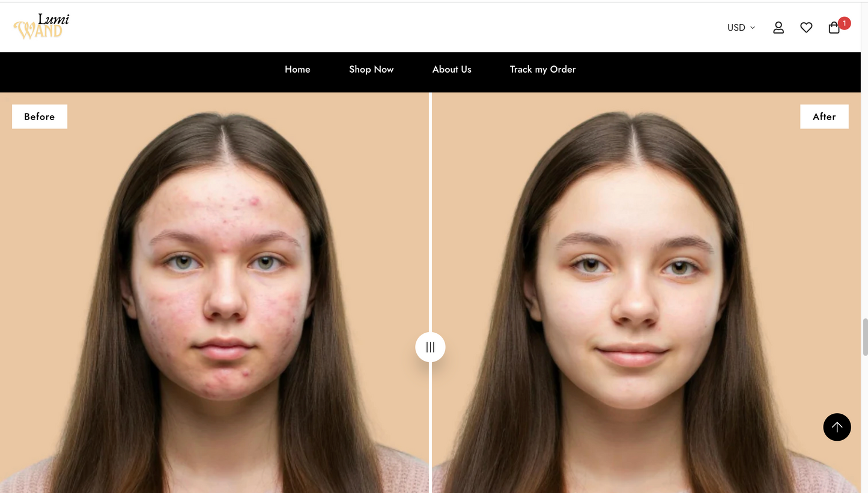The width and height of the screenshot is (868, 493).
Task: Click the After label
Action: coord(824,116)
